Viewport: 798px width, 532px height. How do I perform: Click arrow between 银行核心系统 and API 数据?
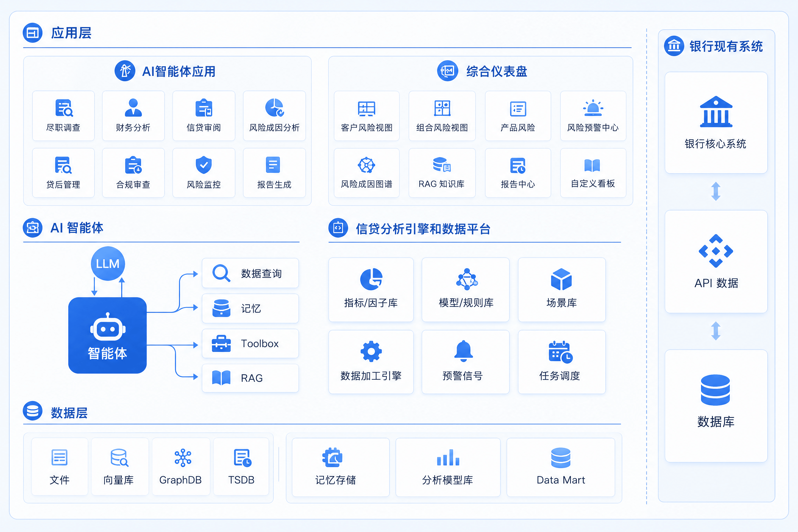point(716,191)
